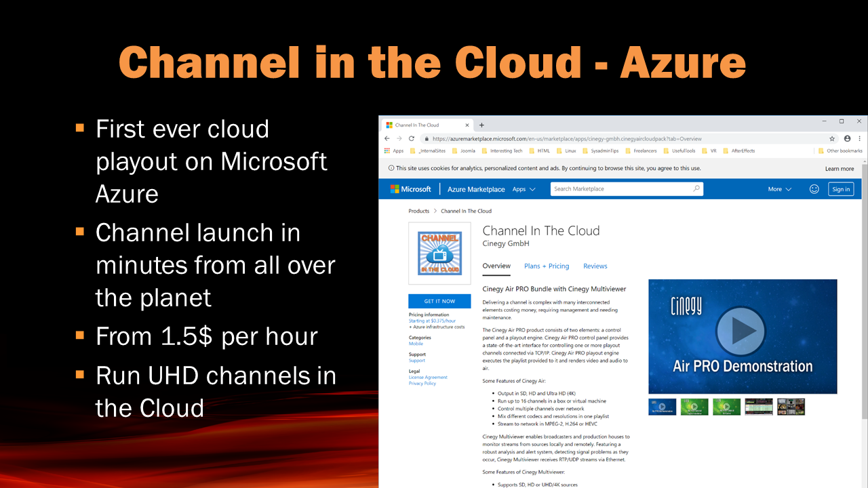Viewport: 868px width, 488px height.
Task: Open the Freelancers bookmark folder
Action: [x=642, y=151]
